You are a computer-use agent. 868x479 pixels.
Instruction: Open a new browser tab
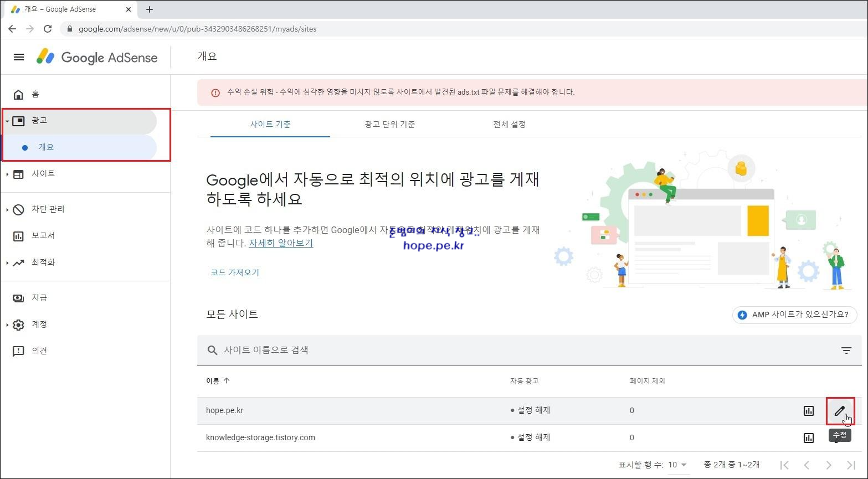[x=150, y=9]
